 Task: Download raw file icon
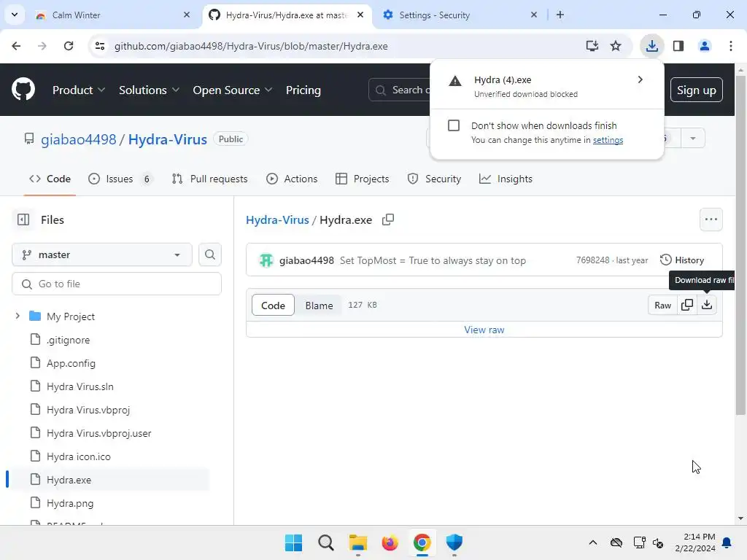point(707,305)
